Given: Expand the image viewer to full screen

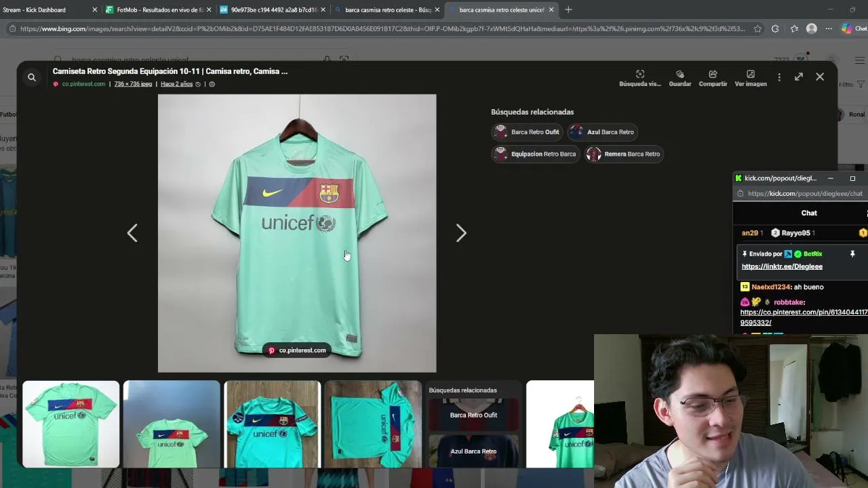Looking at the screenshot, I should coord(799,77).
